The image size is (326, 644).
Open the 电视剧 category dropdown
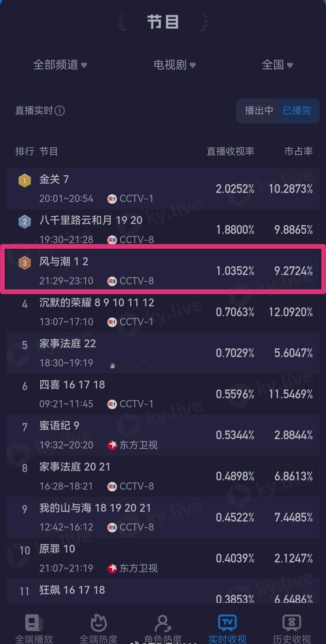[x=174, y=66]
